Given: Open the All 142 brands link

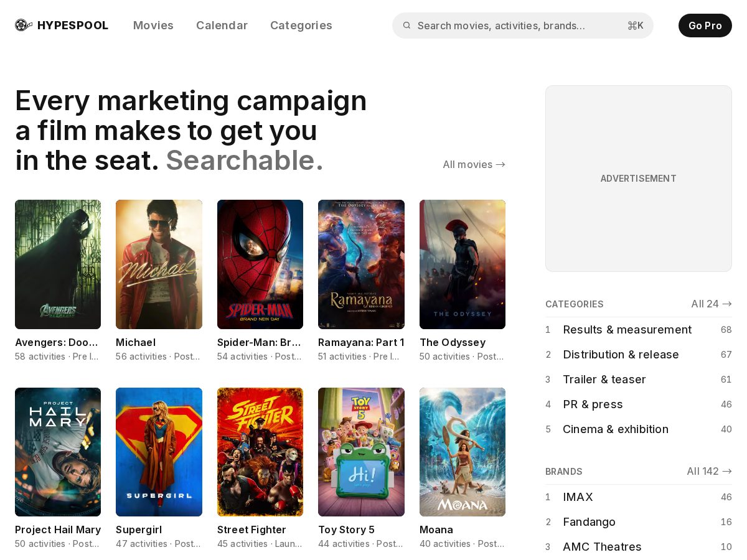Looking at the screenshot, I should point(709,471).
